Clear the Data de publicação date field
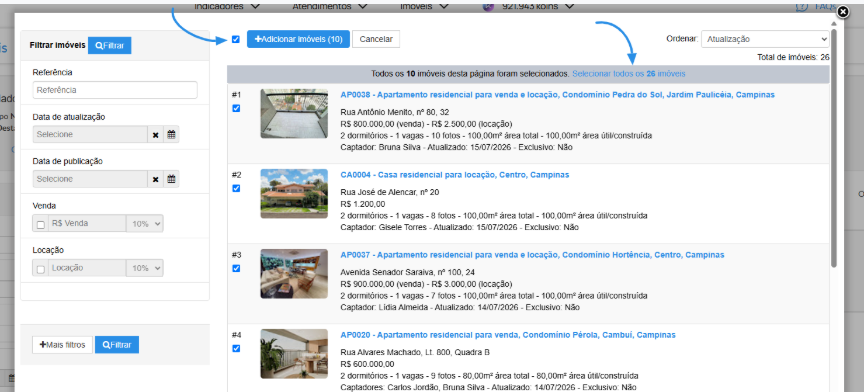The image size is (864, 392). [155, 179]
